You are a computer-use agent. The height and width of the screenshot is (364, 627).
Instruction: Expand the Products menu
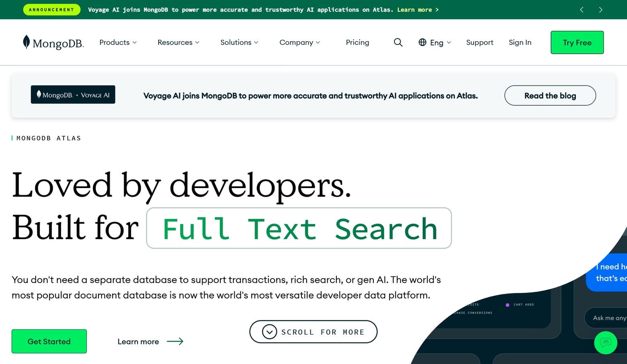click(118, 42)
